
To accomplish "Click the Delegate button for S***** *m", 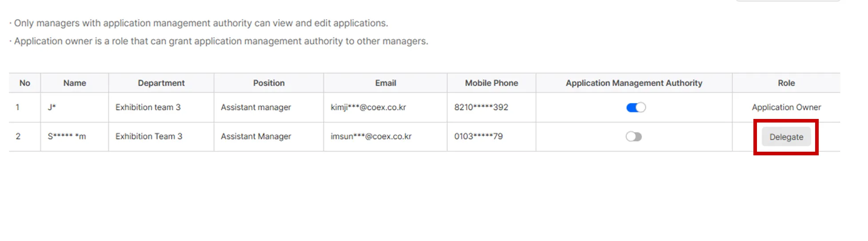I will (786, 137).
